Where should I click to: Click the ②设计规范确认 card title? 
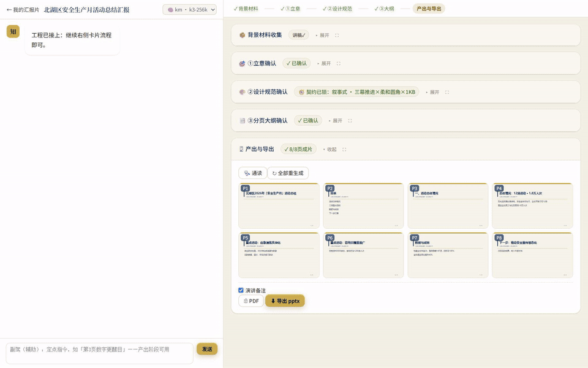(268, 92)
